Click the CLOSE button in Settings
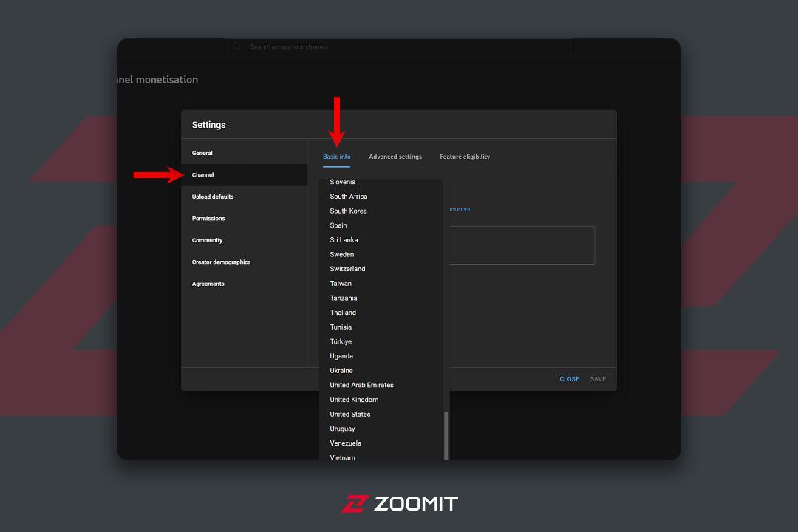 569,379
